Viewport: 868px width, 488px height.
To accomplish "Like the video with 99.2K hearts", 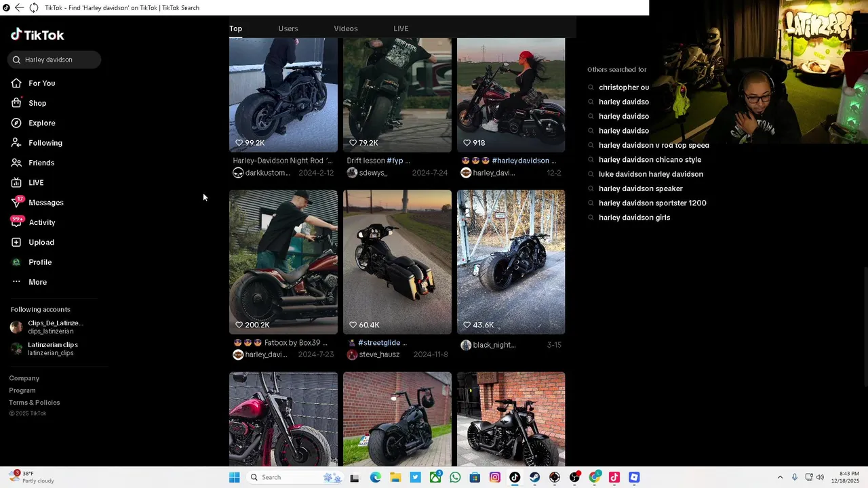I will 239,143.
